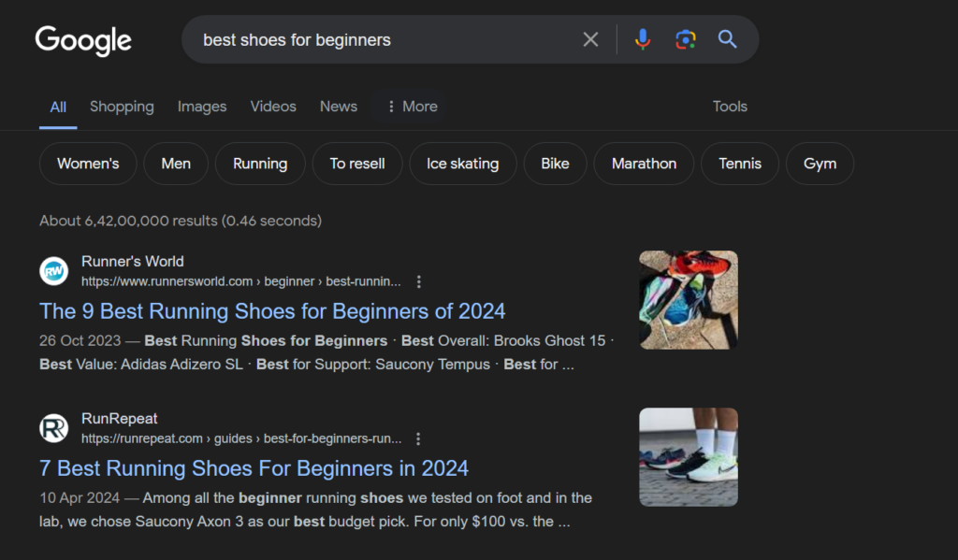Expand the More search categories menu
This screenshot has height=560, width=958.
tap(412, 107)
